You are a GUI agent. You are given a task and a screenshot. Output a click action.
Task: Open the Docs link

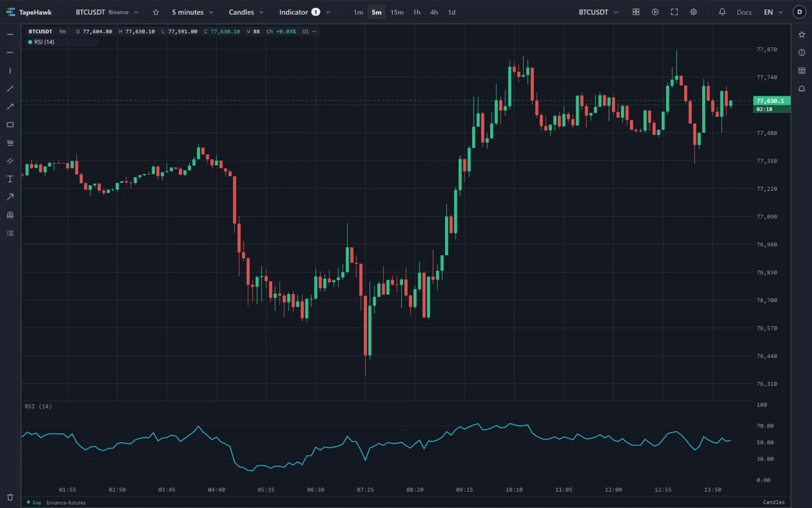744,12
